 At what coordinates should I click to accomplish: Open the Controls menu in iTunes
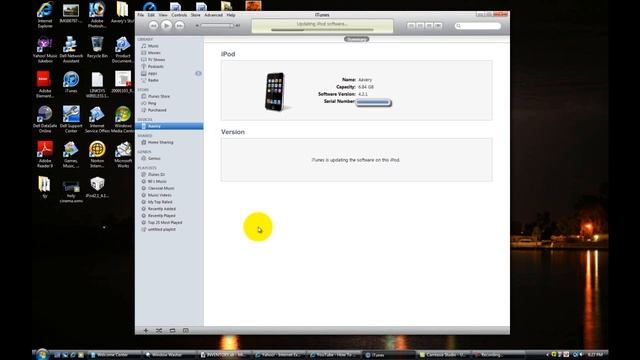tap(179, 15)
